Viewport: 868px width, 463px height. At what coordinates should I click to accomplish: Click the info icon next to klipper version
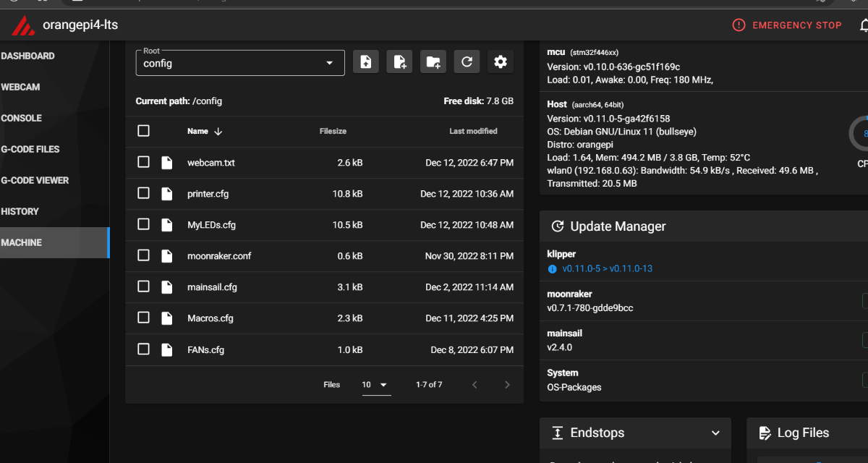[x=553, y=269]
